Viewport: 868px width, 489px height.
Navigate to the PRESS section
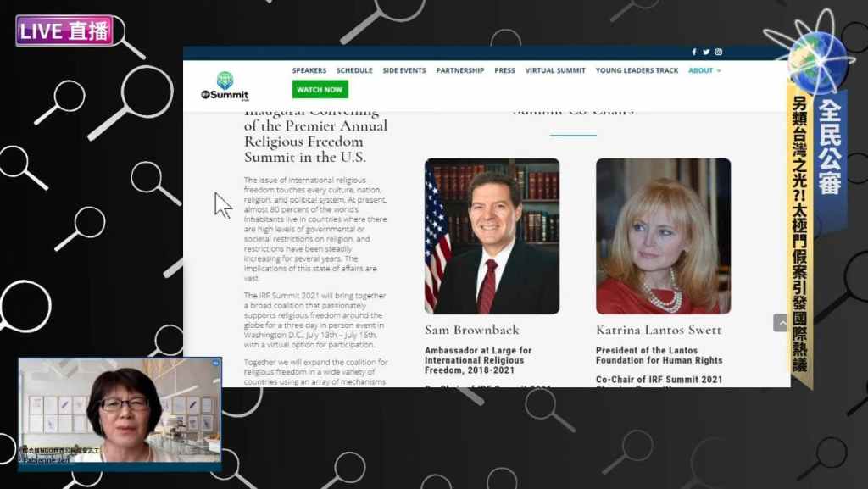[x=504, y=70]
